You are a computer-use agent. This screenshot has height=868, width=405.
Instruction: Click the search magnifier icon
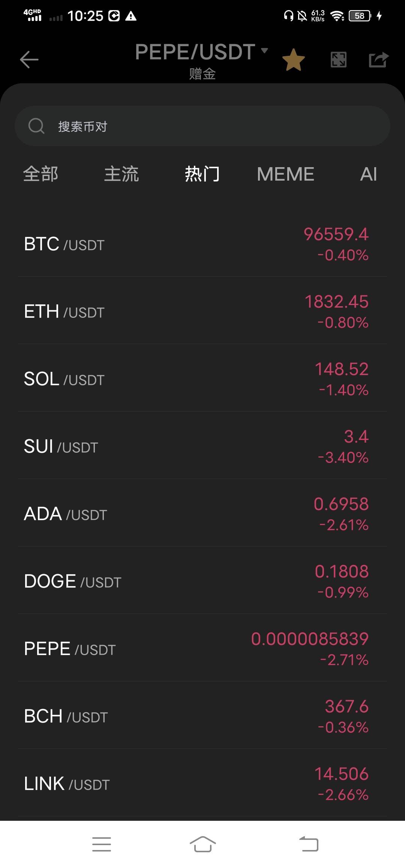pyautogui.click(x=36, y=126)
